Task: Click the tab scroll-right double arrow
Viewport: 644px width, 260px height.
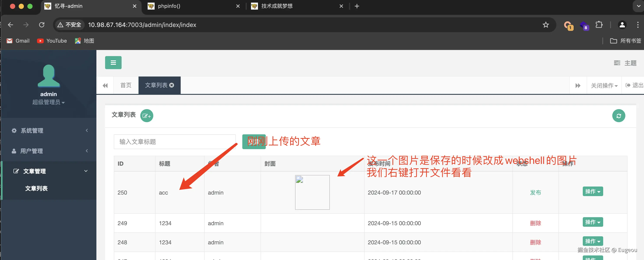Action: pyautogui.click(x=578, y=86)
